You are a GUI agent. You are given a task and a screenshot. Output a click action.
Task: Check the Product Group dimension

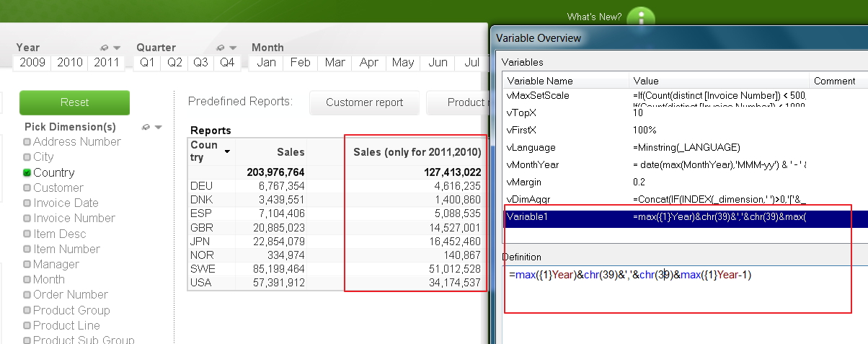27,310
